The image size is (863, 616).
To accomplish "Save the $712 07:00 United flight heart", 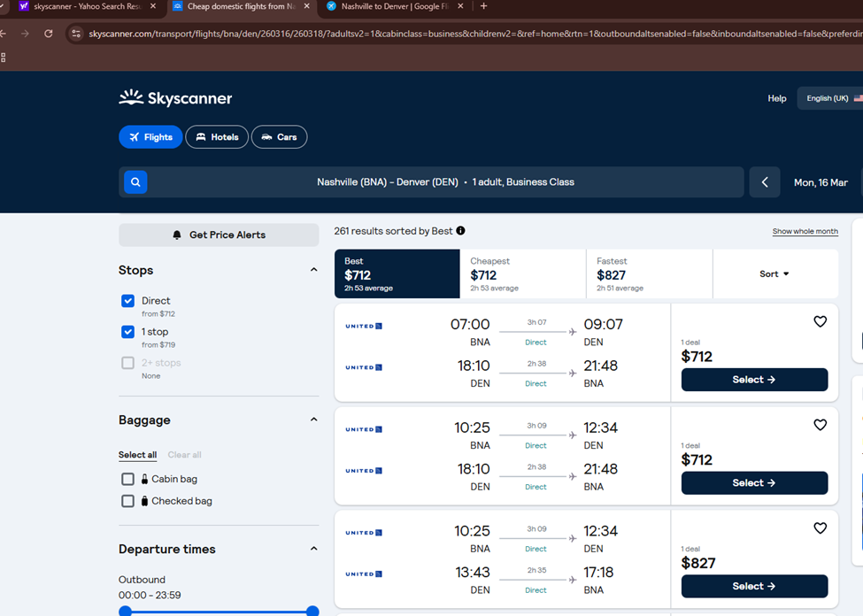I will 820,321.
